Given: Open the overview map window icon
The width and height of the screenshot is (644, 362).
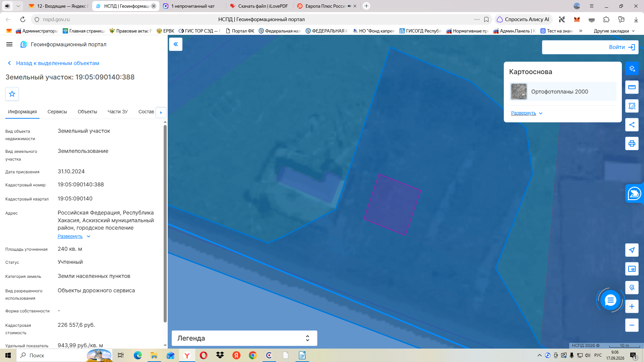Looking at the screenshot, I should [x=632, y=269].
